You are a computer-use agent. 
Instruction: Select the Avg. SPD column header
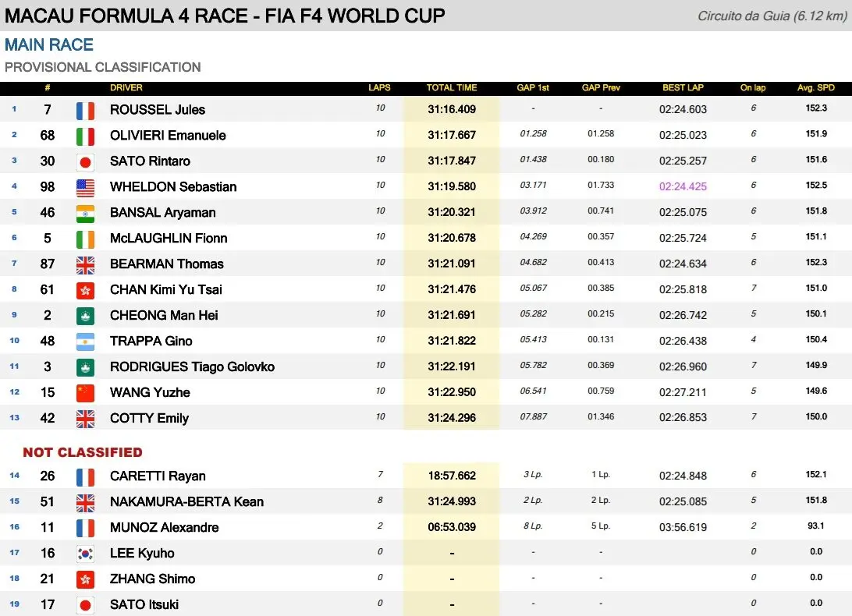tap(815, 88)
